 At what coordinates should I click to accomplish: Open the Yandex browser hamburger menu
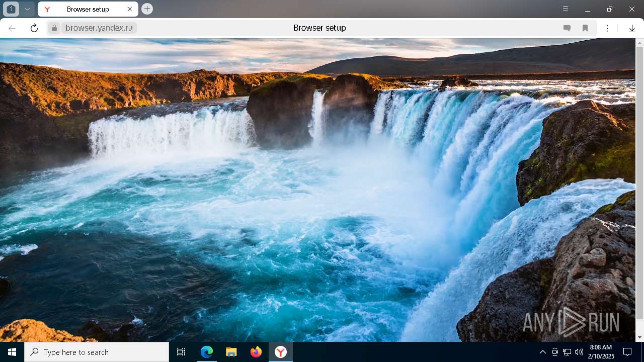click(566, 9)
